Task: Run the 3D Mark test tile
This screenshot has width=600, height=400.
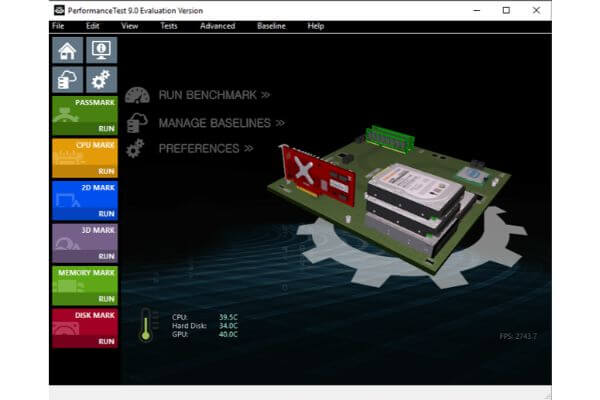Action: pos(85,243)
